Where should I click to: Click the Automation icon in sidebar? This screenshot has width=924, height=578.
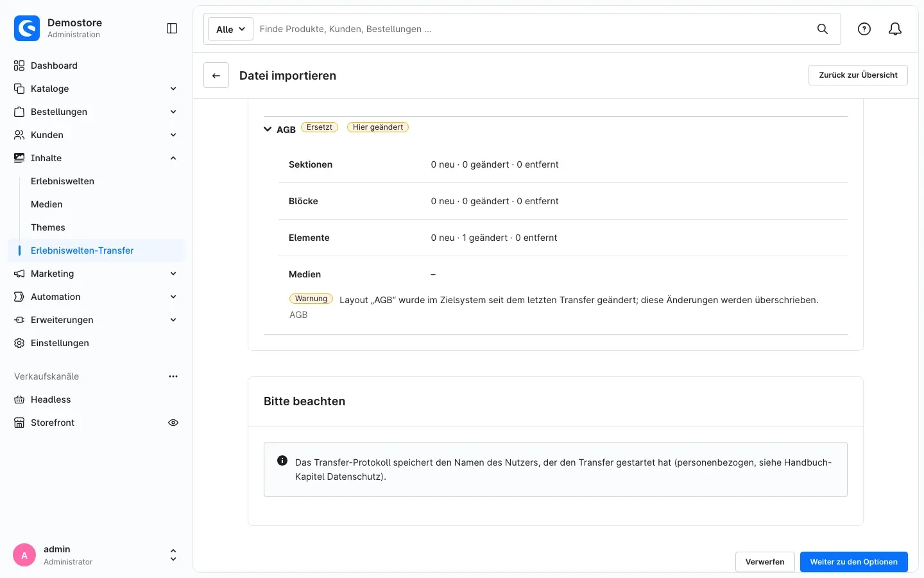click(x=19, y=297)
